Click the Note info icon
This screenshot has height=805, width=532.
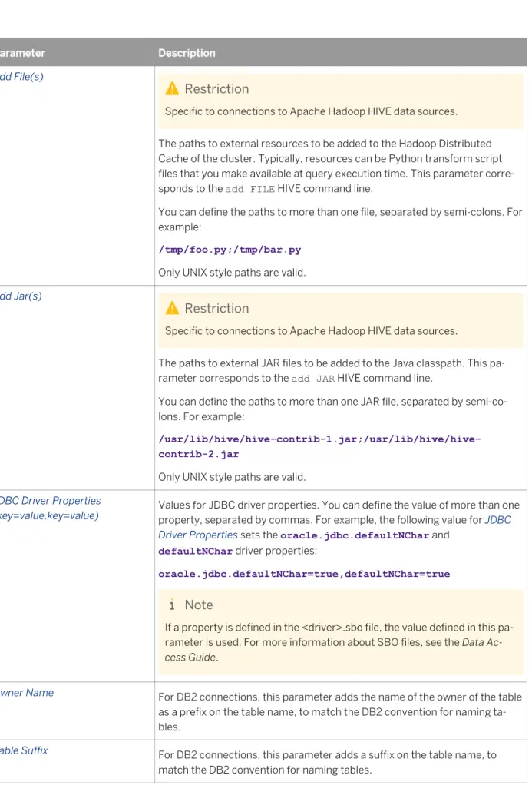(x=172, y=605)
